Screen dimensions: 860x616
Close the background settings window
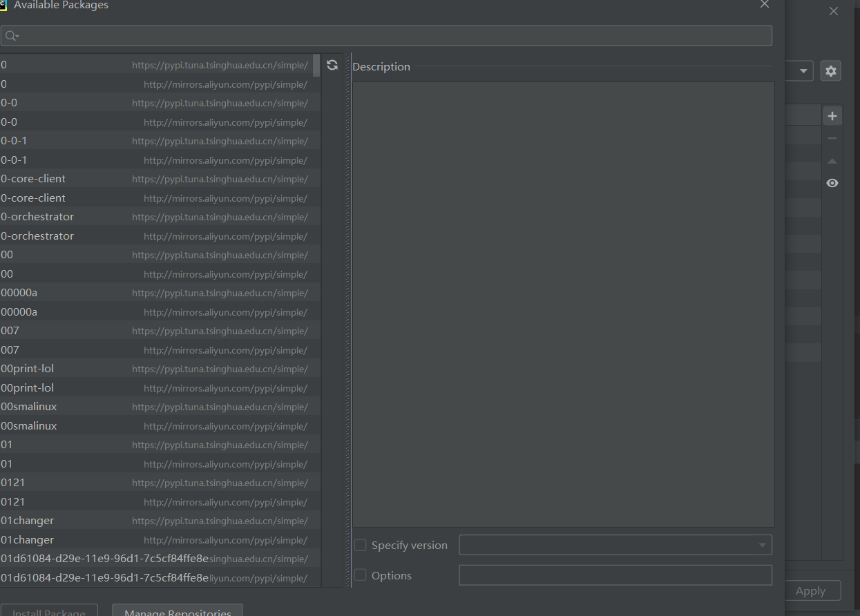(x=834, y=11)
